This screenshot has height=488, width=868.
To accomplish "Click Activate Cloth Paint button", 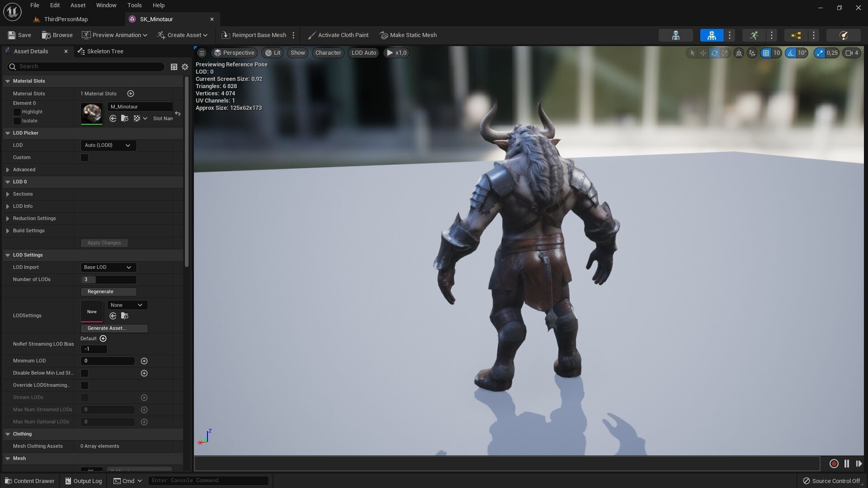I will (338, 35).
